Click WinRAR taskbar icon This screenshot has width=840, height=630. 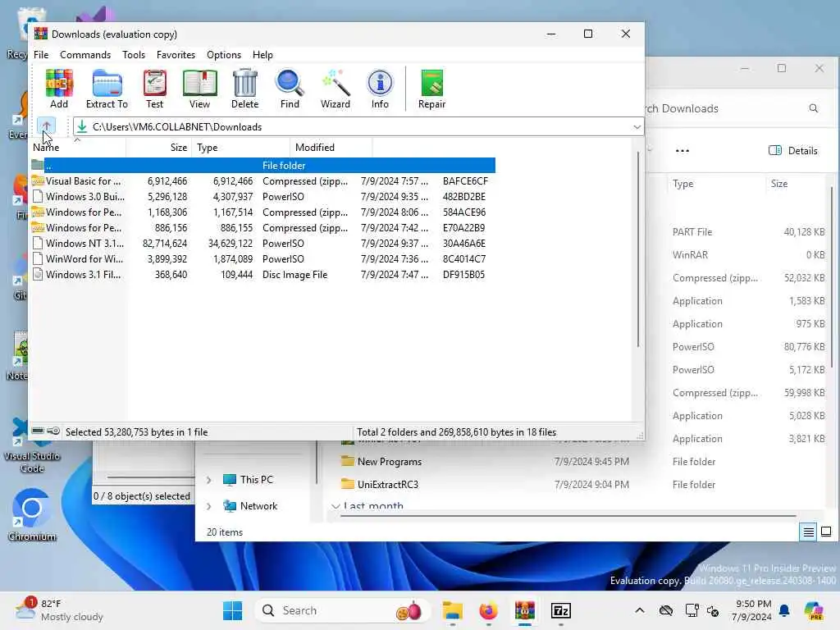[x=524, y=610]
